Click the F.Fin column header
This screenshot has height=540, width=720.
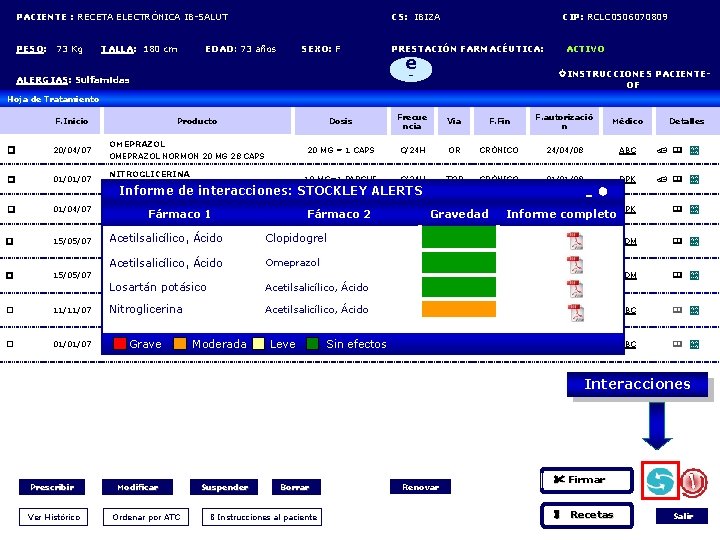pos(500,121)
